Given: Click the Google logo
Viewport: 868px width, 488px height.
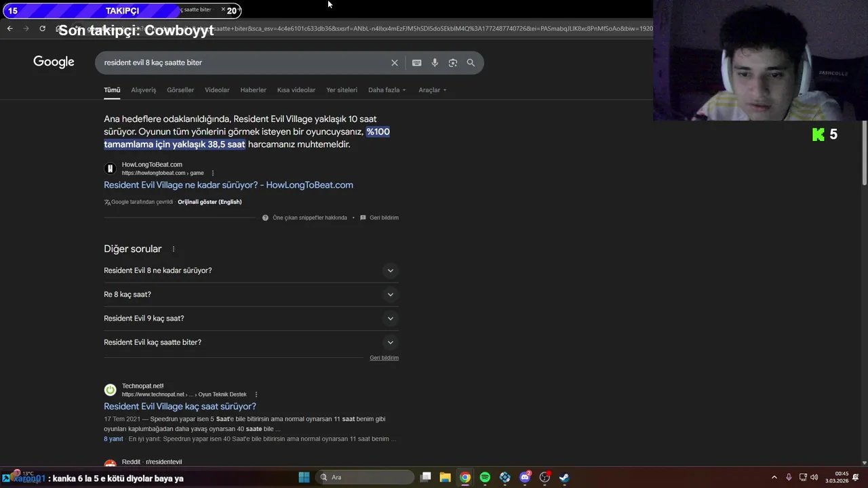Looking at the screenshot, I should pos(54,62).
